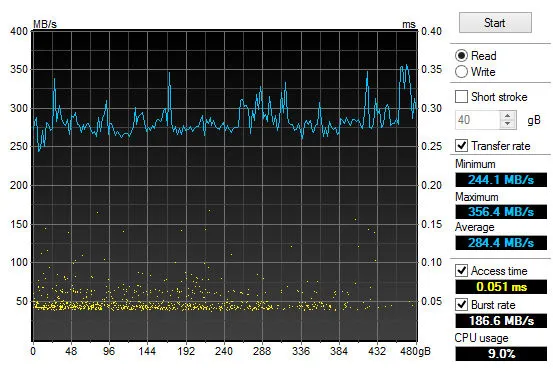Click the access time value 0.051 ms

[501, 286]
